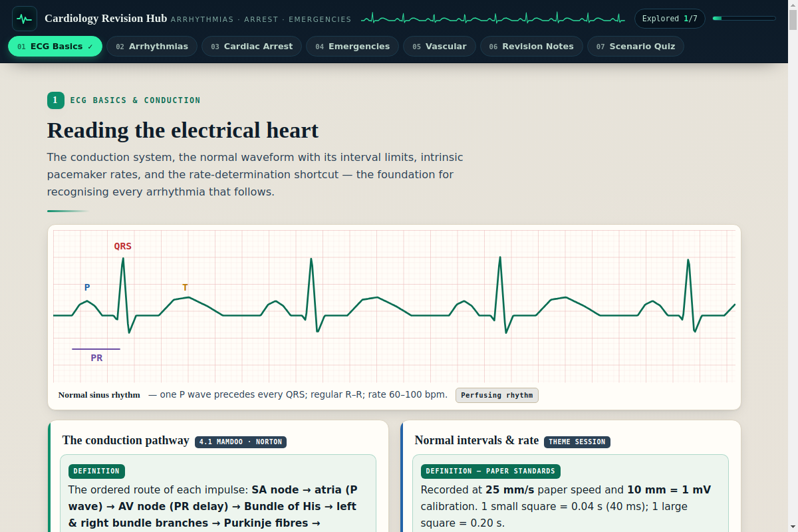Screen dimensions: 798x532
Task: Start the Scenario Quiz tab
Action: pos(636,47)
